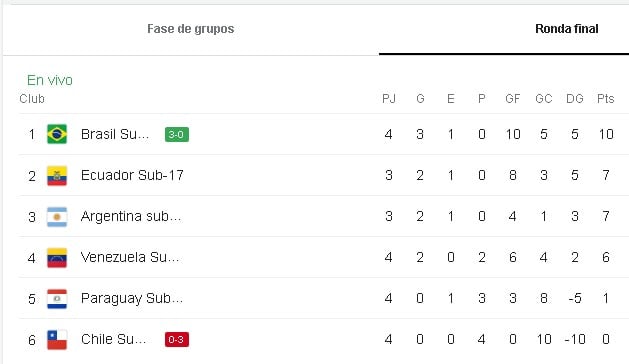Click the Argentina flag icon
This screenshot has height=364, width=629.
pyautogui.click(x=57, y=217)
